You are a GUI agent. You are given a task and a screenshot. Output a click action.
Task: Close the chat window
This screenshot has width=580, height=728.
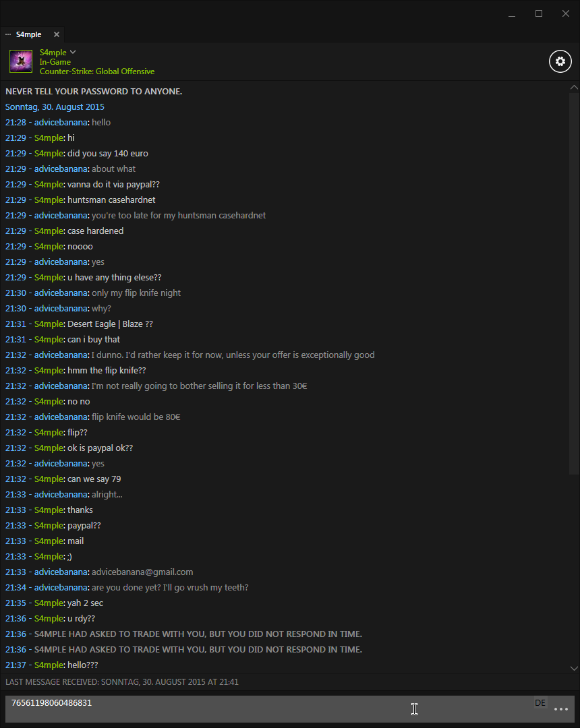(x=566, y=13)
